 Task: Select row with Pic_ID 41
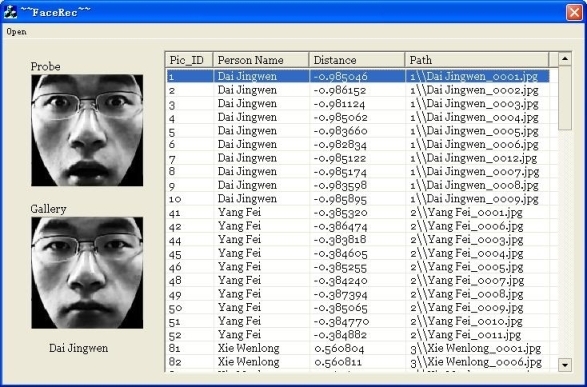pos(358,213)
